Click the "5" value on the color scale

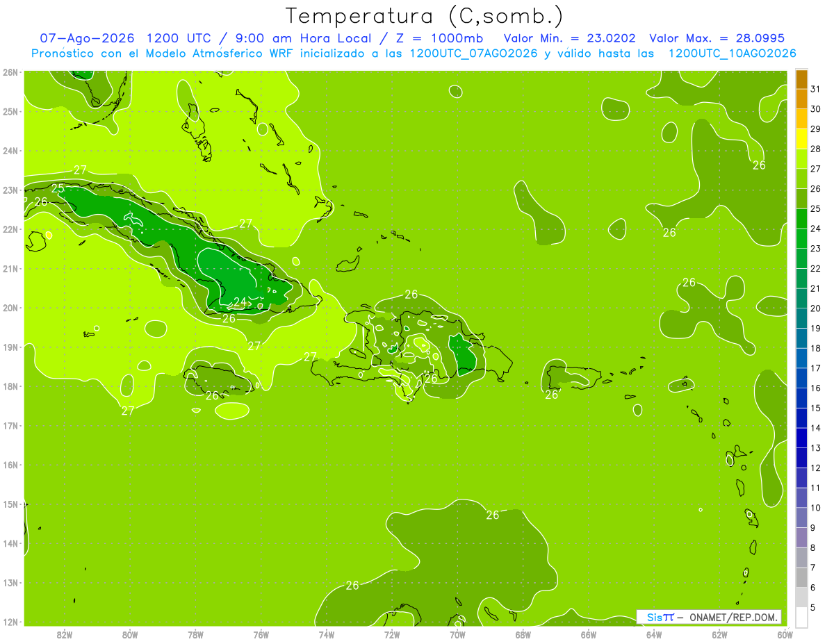(x=813, y=607)
